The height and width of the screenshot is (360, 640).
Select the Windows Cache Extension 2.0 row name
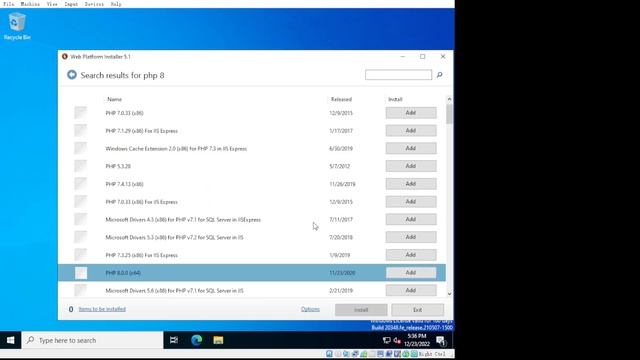(176, 149)
